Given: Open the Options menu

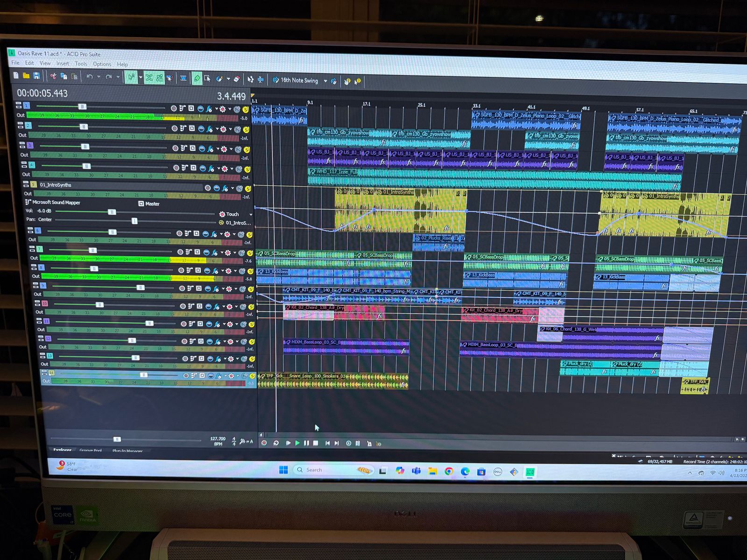Looking at the screenshot, I should [x=102, y=64].
